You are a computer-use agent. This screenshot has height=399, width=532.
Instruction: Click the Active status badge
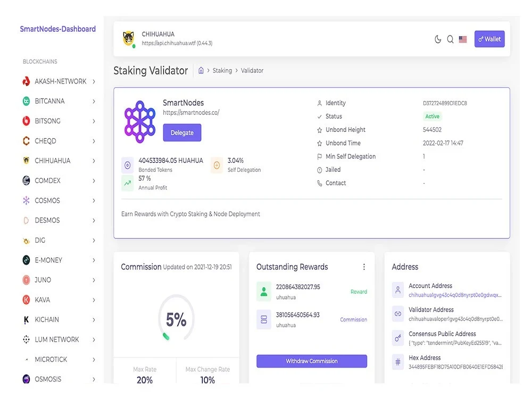coord(432,117)
